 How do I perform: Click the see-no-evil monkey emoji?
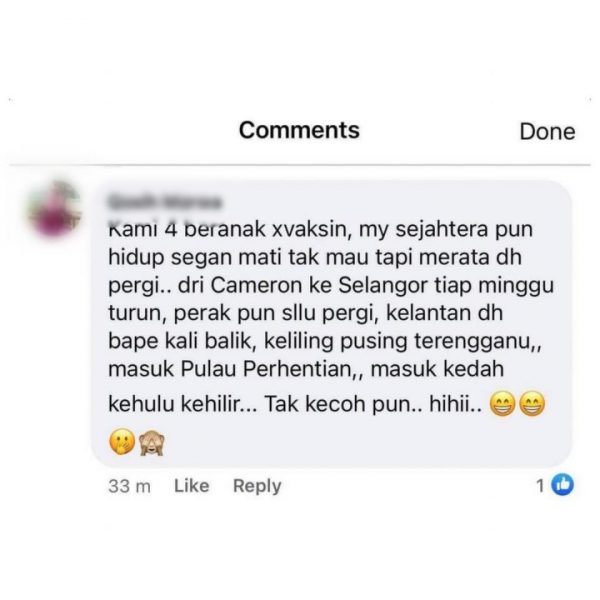152,443
